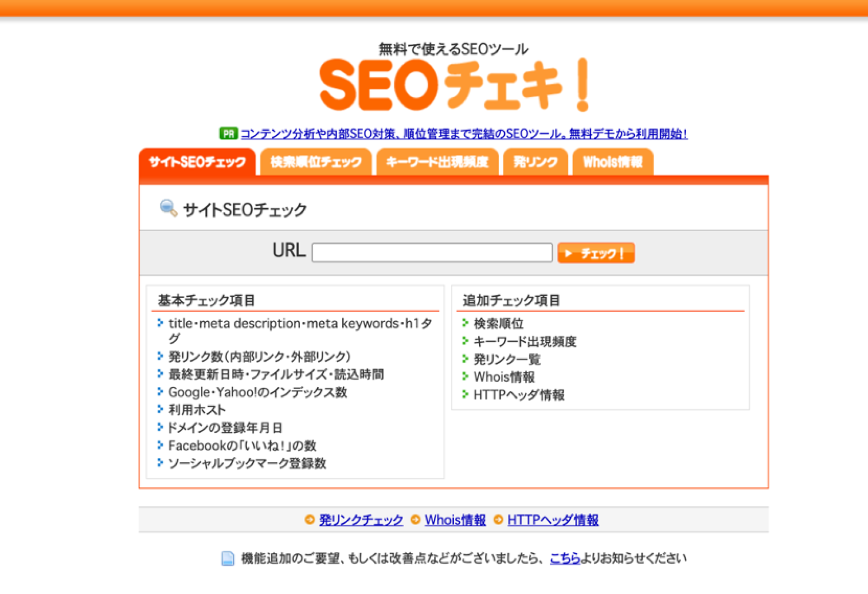Follow the HTTPヘッダ情報 footer link
The height and width of the screenshot is (594, 868).
pos(553,520)
